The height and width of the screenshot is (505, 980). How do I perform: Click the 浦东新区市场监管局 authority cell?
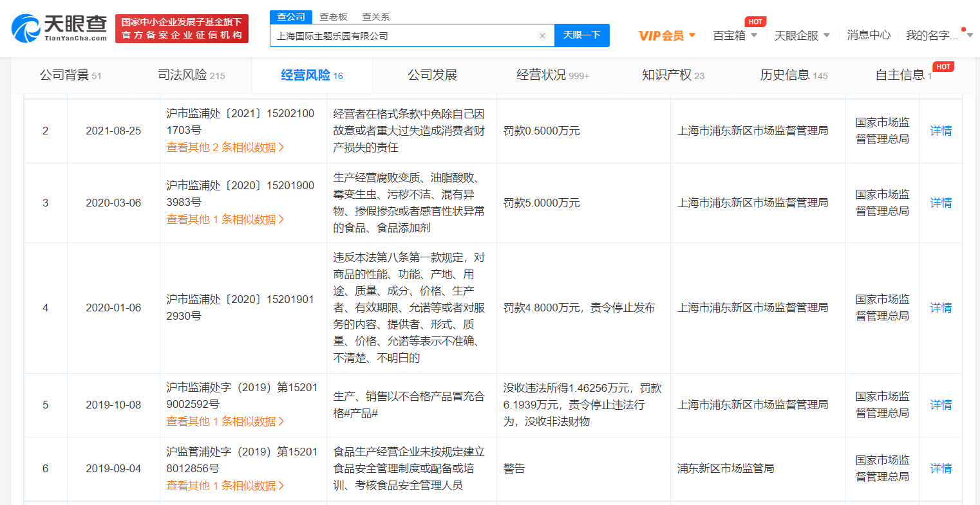pyautogui.click(x=726, y=468)
